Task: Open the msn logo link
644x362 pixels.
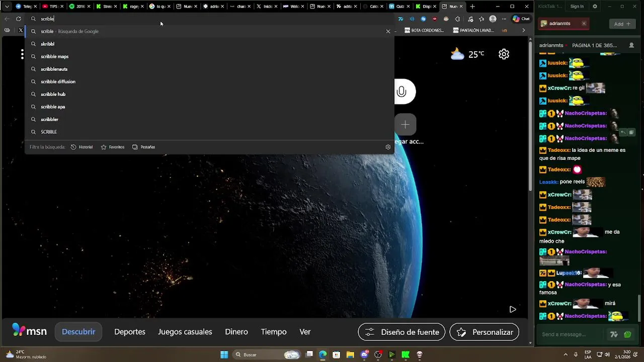Action: tap(30, 331)
